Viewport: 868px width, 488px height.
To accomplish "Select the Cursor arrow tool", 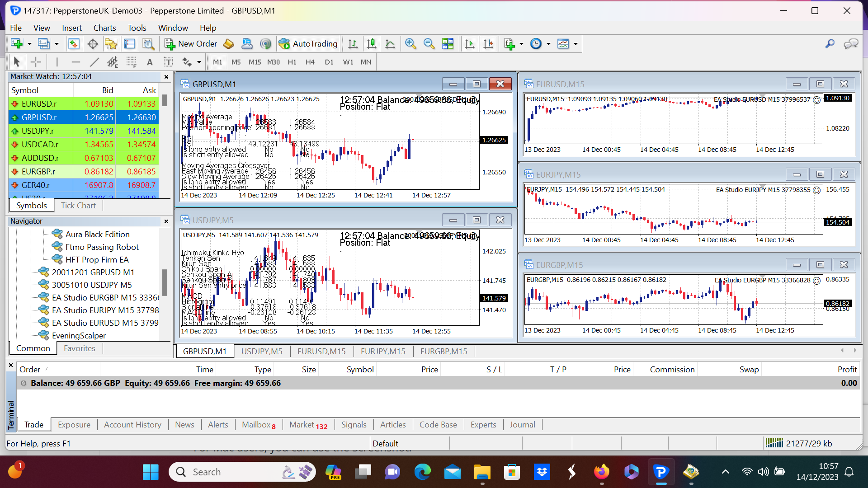I will 17,62.
